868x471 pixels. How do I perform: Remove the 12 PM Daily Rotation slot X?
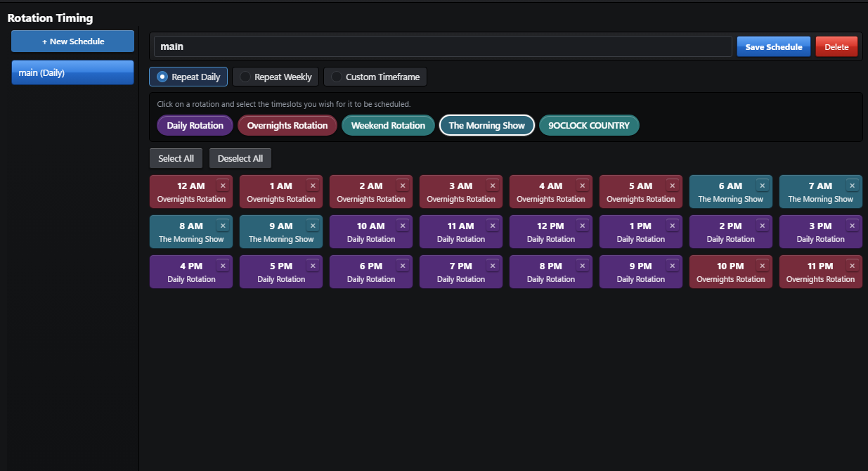coord(583,226)
